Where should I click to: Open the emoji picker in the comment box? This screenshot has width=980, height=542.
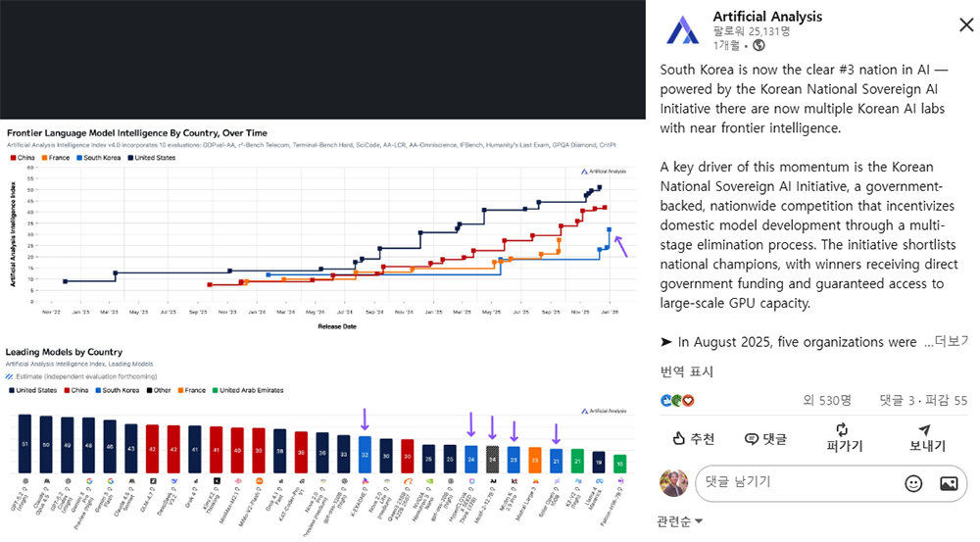point(913,483)
